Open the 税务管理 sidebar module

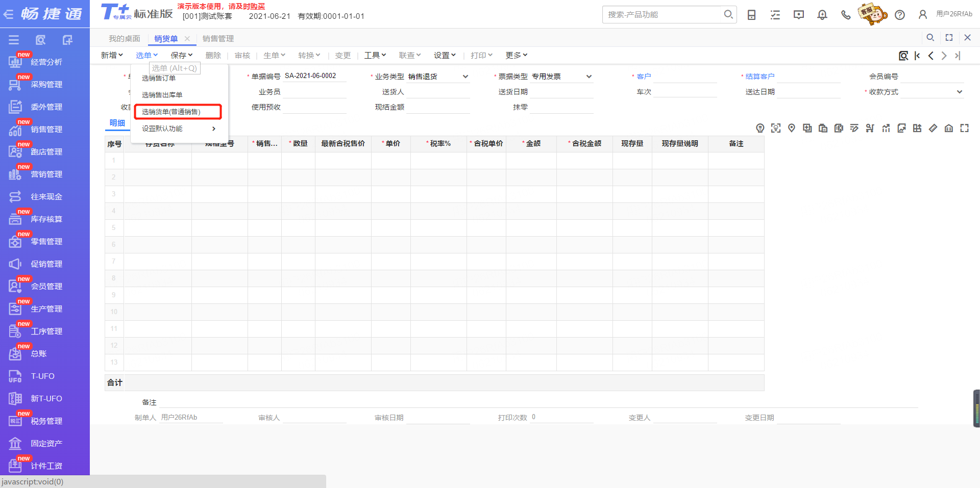click(x=45, y=421)
